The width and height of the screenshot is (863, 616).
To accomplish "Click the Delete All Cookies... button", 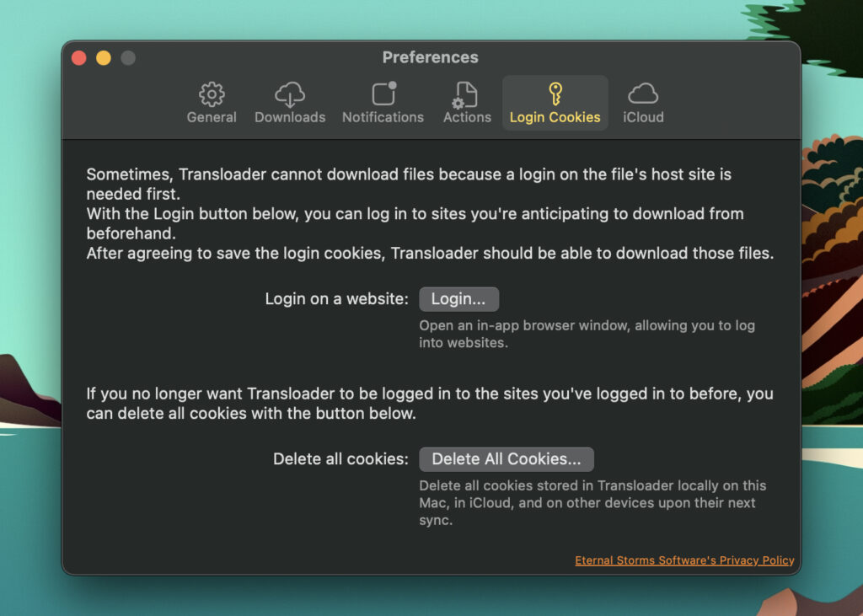I will [x=506, y=459].
